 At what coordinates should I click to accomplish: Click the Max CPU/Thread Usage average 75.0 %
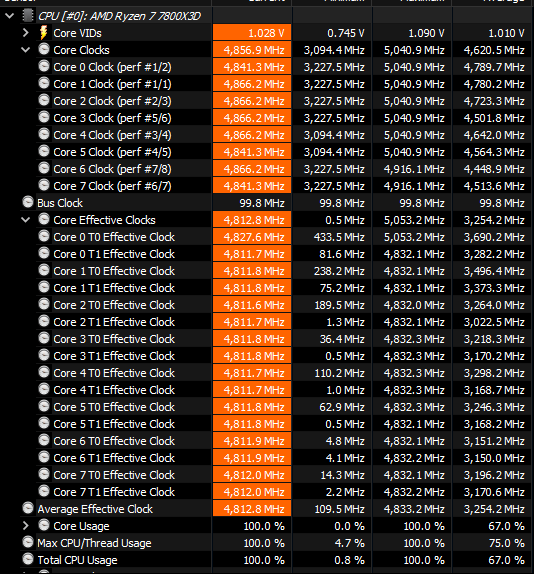tap(507, 543)
